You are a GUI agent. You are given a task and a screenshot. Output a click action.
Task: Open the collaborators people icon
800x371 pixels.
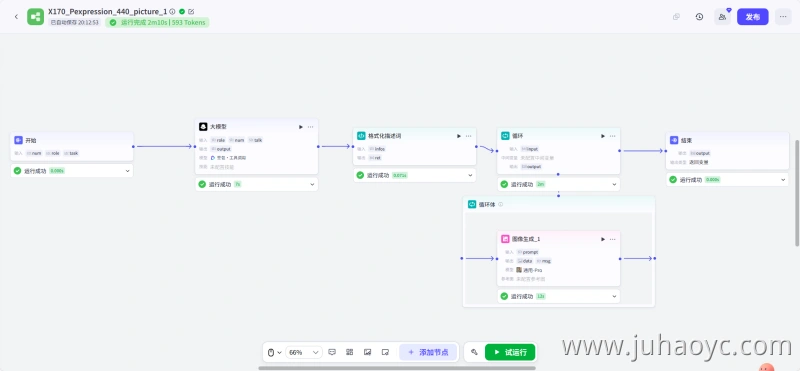click(722, 17)
